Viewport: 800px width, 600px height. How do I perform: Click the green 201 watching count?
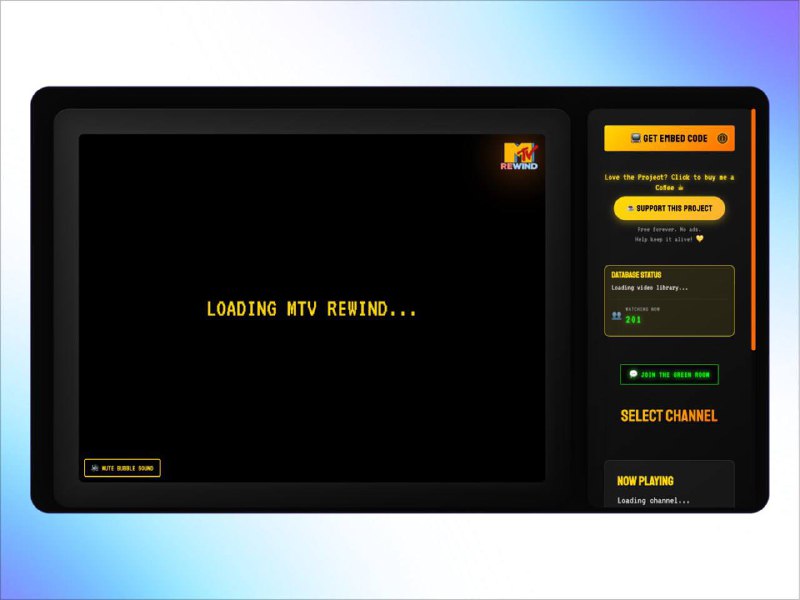[633, 320]
